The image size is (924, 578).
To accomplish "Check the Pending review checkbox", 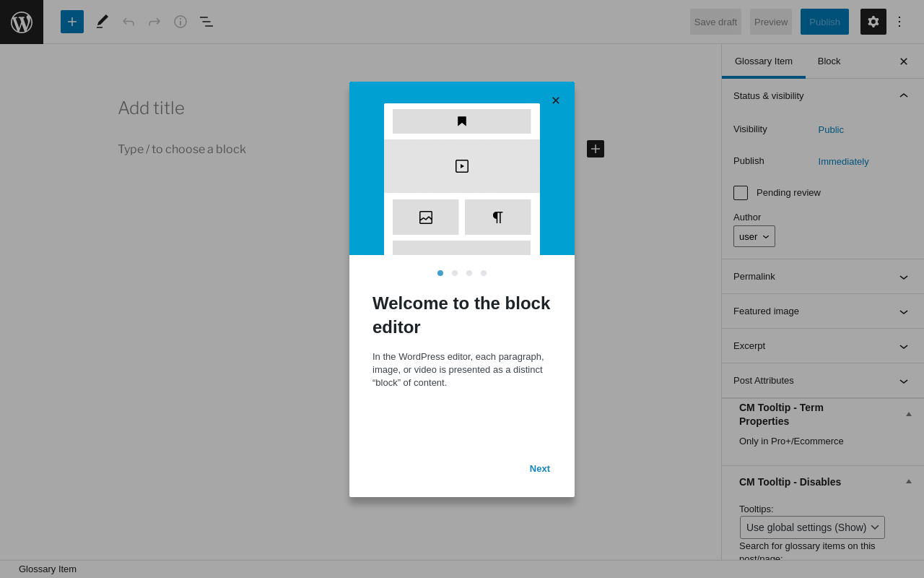I will click(x=741, y=193).
